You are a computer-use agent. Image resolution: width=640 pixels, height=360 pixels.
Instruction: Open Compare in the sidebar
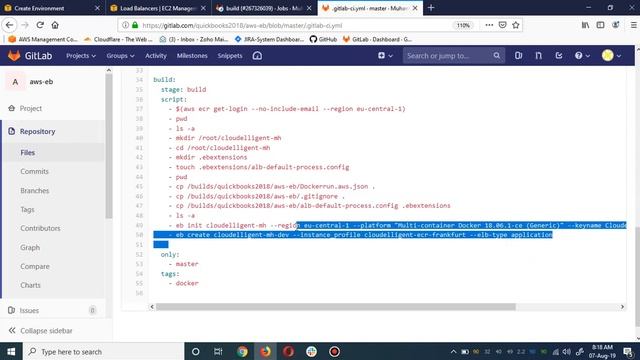(35, 266)
